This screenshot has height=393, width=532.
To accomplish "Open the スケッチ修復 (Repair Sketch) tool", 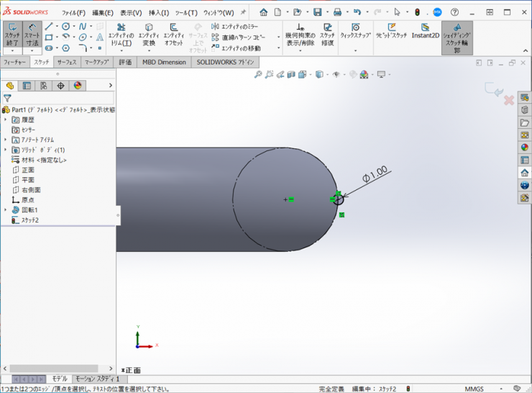I will pos(327,35).
